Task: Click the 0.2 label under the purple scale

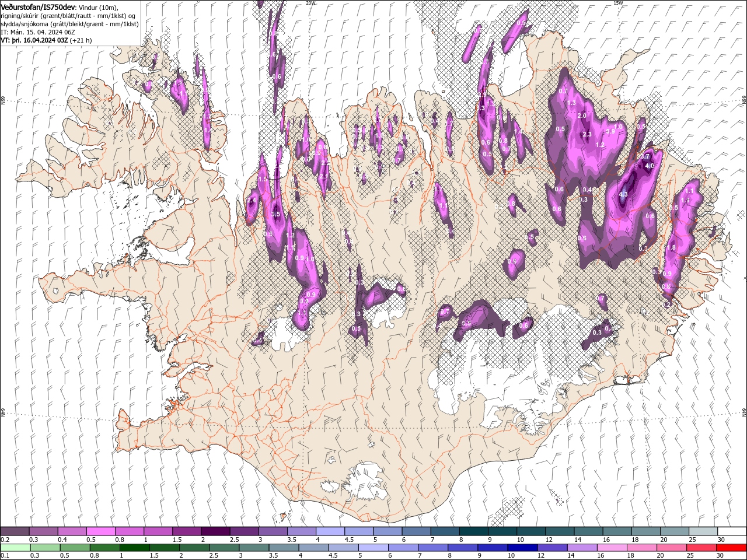Action: coord(4,540)
